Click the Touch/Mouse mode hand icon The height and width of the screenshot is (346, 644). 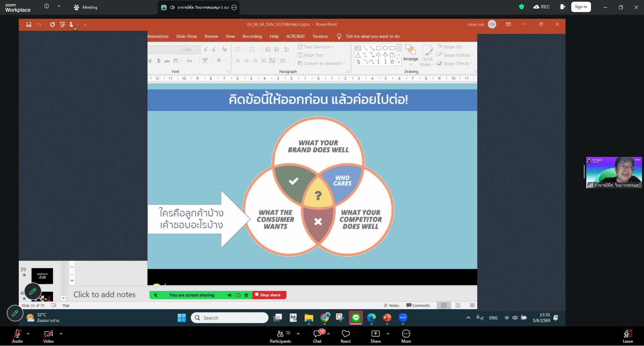pos(71,24)
